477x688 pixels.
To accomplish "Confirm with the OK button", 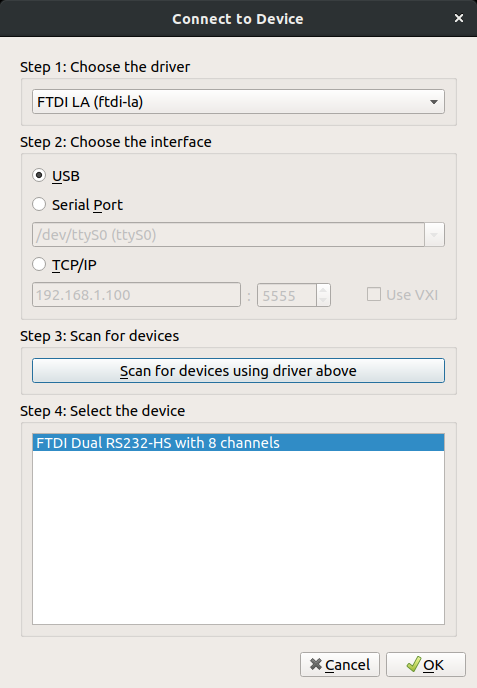I will [426, 665].
